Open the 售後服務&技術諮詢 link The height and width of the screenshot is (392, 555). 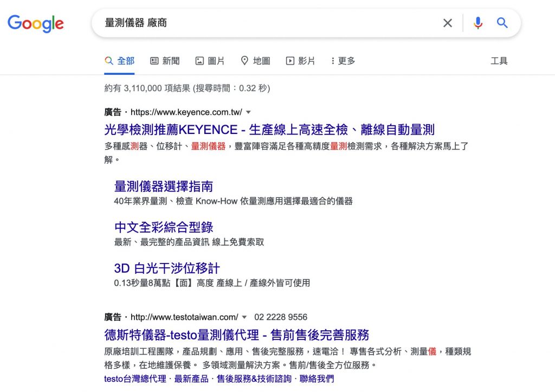point(254,379)
